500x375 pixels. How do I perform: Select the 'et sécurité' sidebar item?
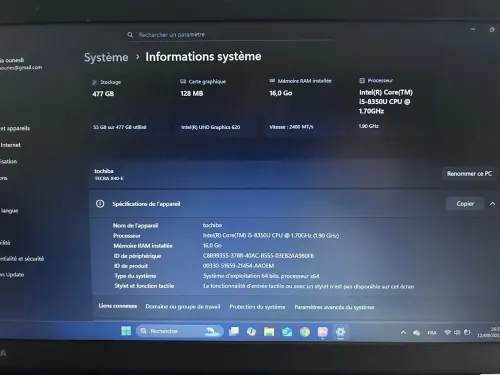22,259
